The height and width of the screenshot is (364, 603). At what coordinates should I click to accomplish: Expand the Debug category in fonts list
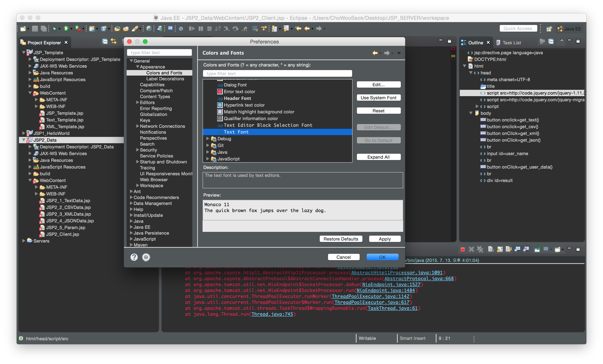tap(208, 139)
